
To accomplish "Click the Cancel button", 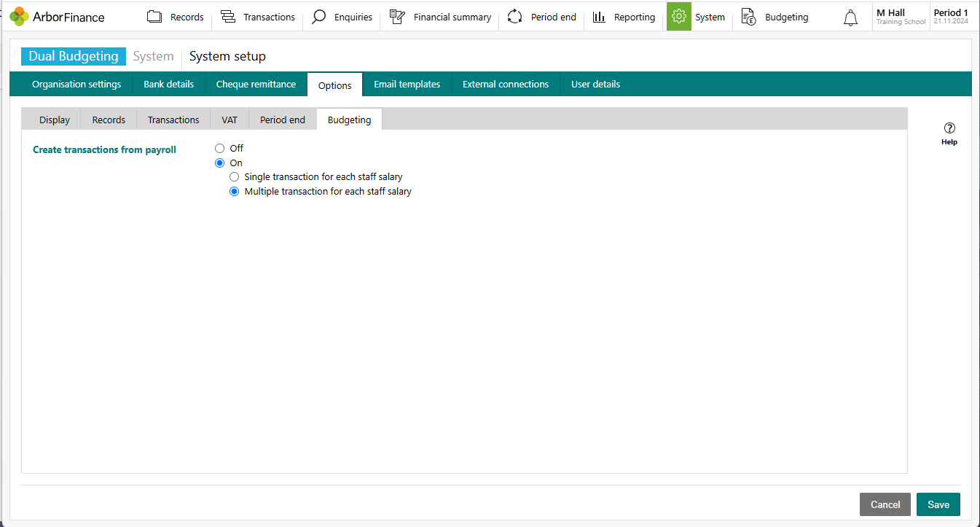I will (885, 504).
